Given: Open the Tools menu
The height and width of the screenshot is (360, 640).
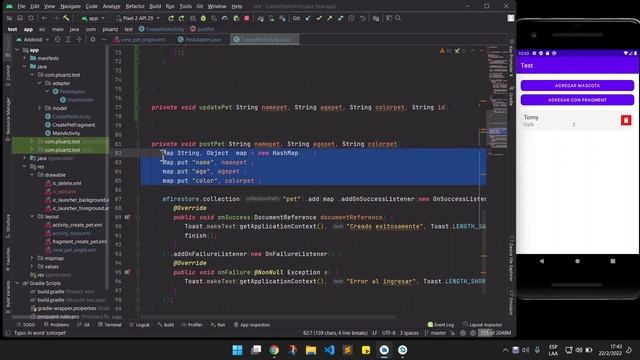Looking at the screenshot, I should click(185, 6).
